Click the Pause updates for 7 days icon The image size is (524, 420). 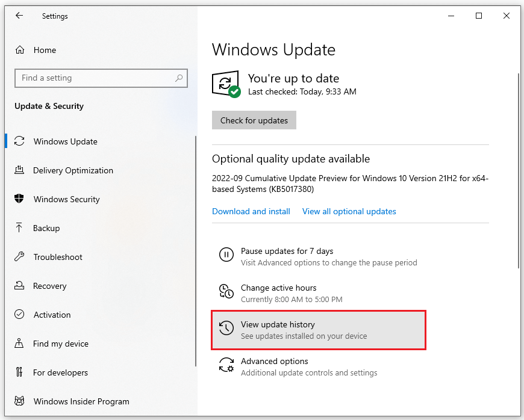click(x=226, y=255)
